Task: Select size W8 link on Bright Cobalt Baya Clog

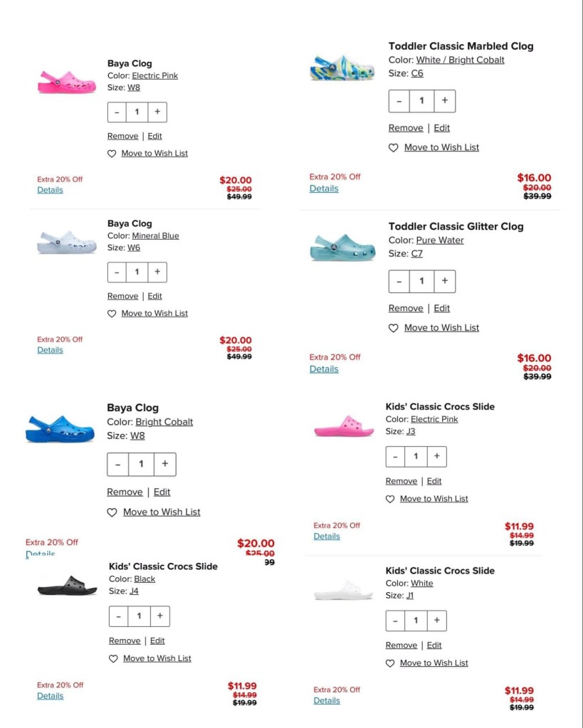Action: click(137, 436)
